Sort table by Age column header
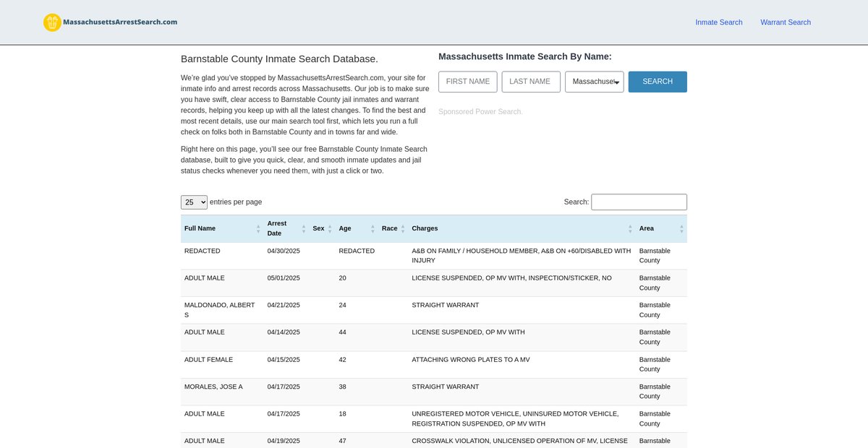868x448 pixels. (345, 228)
